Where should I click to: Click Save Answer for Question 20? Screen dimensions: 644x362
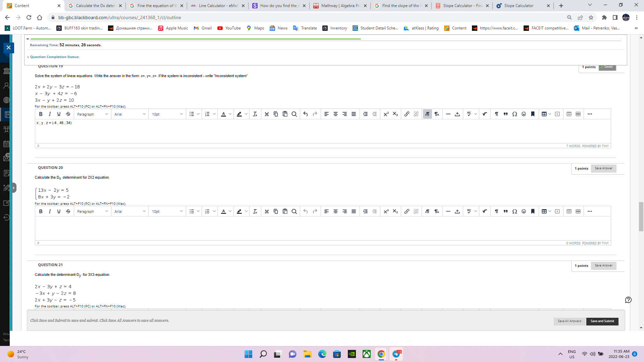pyautogui.click(x=603, y=168)
